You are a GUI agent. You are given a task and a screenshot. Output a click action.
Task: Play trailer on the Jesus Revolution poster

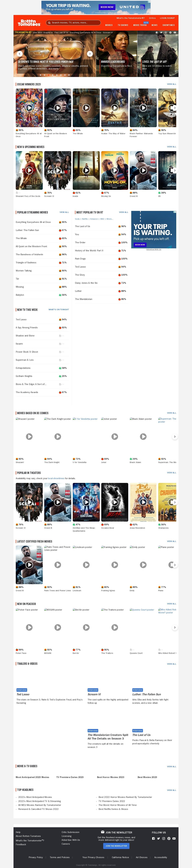(x=143, y=502)
